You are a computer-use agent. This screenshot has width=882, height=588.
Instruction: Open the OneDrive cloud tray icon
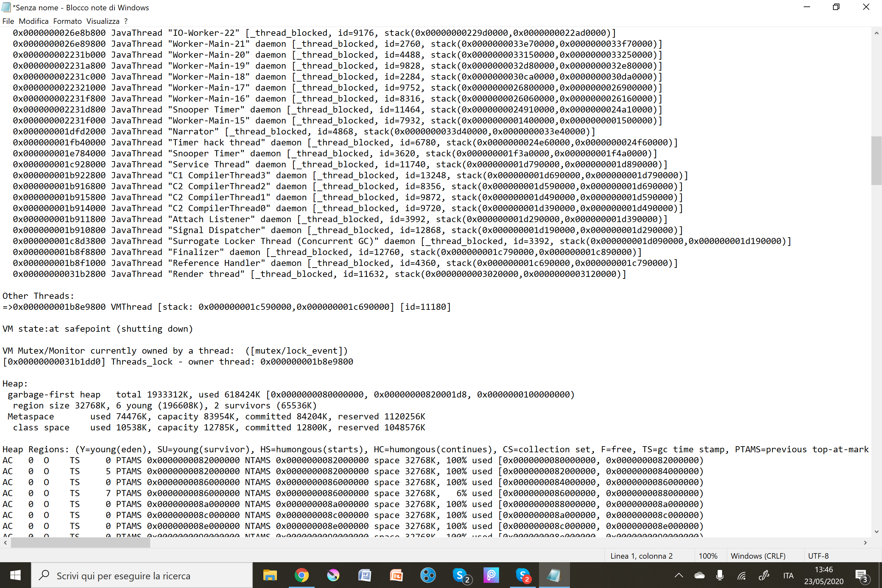coord(699,575)
